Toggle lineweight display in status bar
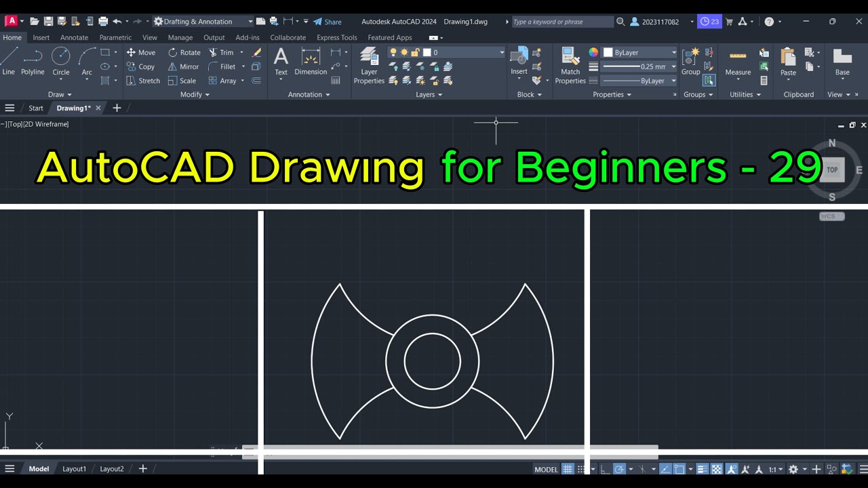Screen dimensions: 868x488 click(702, 469)
